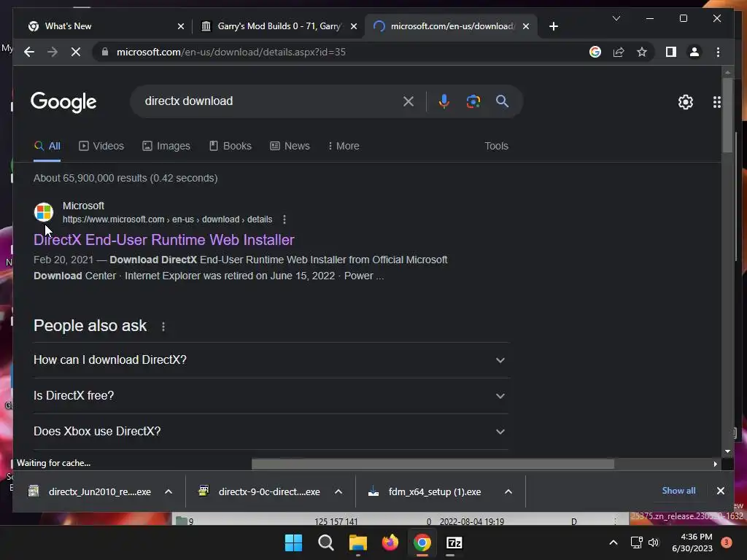The height and width of the screenshot is (560, 747).
Task: Click the vertical scrollbar down arrow
Action: (x=727, y=451)
